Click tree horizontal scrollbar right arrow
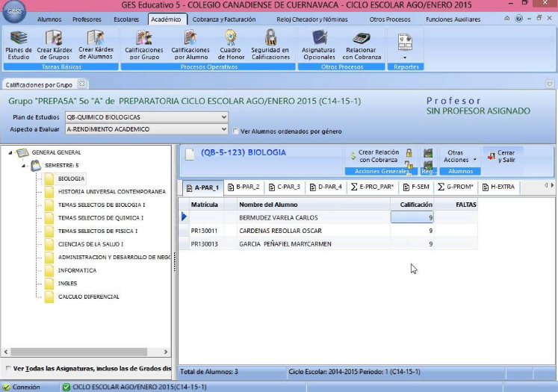This screenshot has height=392, width=558. (166, 352)
